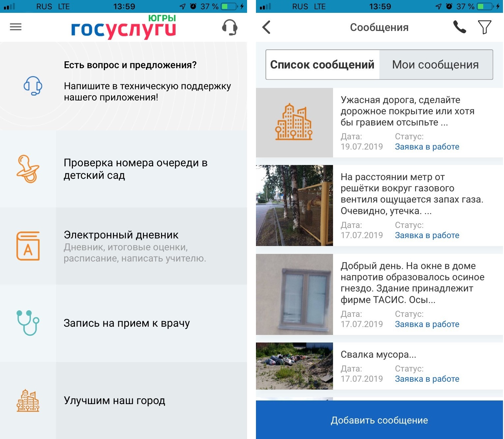Viewport: 504px width, 439px height.
Task: Tap the pacifier kindergarten queue icon
Action: (x=28, y=169)
